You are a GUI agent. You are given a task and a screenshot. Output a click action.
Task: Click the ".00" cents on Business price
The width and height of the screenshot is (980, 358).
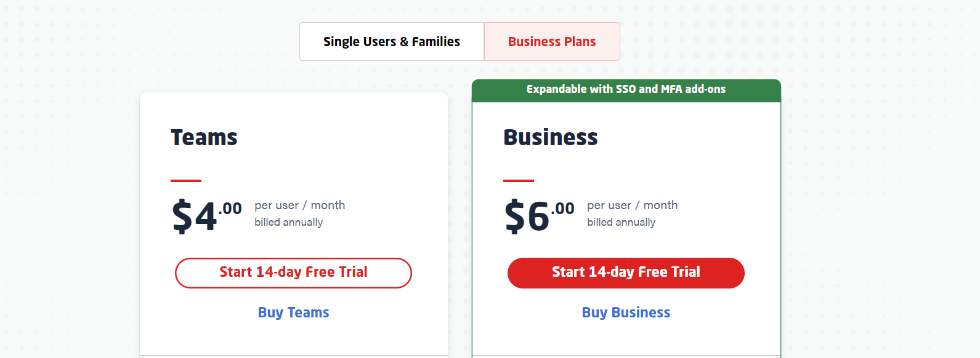563,209
